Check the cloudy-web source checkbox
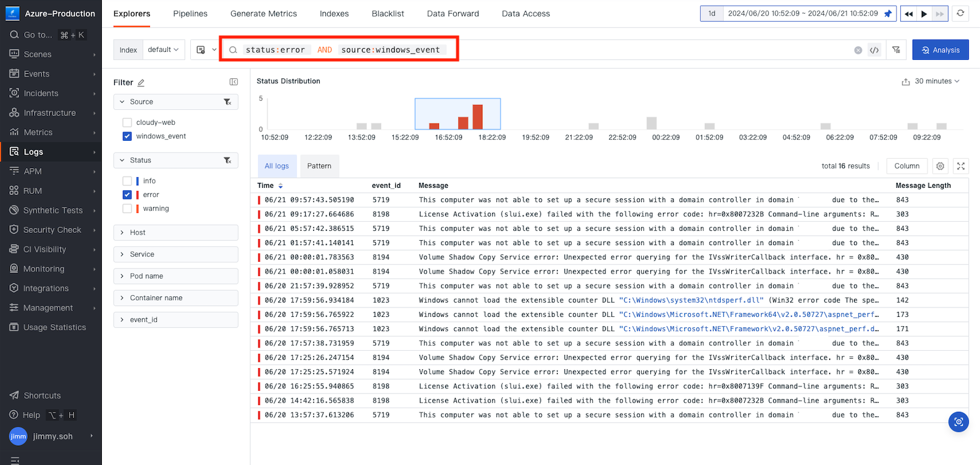 click(x=127, y=122)
